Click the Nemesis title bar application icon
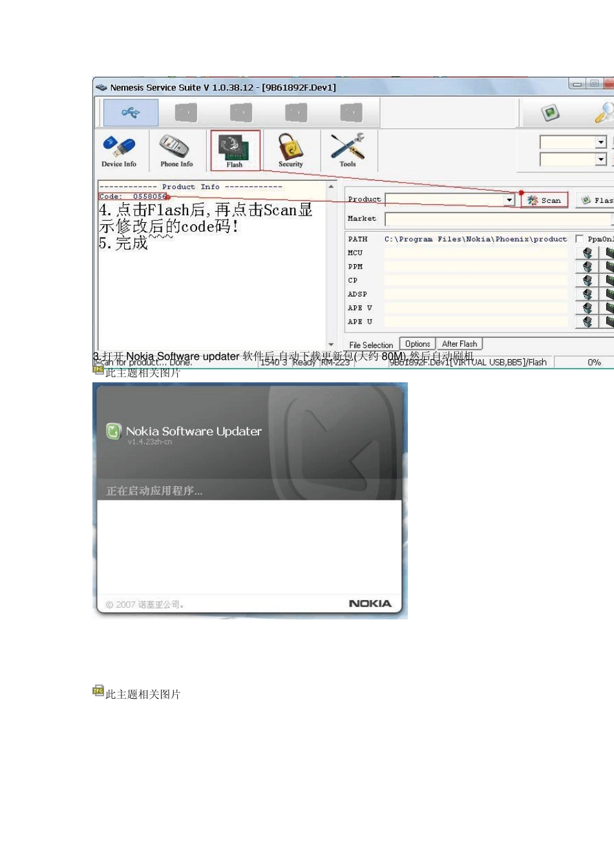Viewport: 614px width, 868px height. [x=101, y=87]
